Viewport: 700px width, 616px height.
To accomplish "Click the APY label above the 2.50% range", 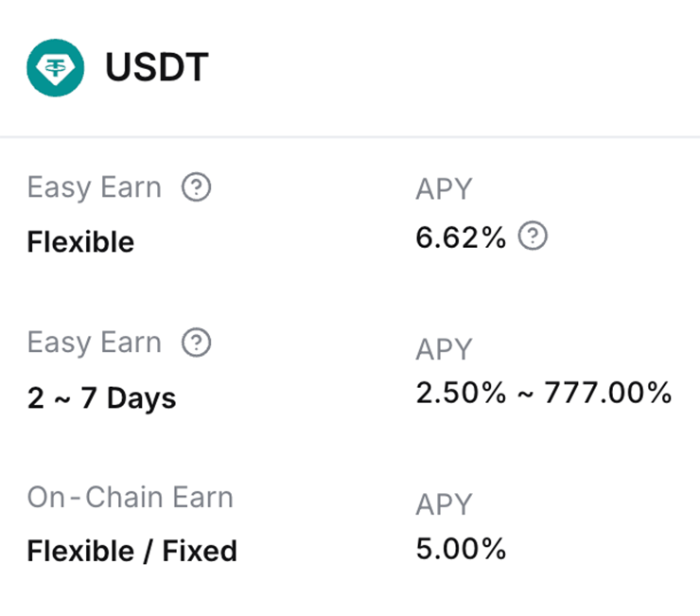I will coord(443,349).
